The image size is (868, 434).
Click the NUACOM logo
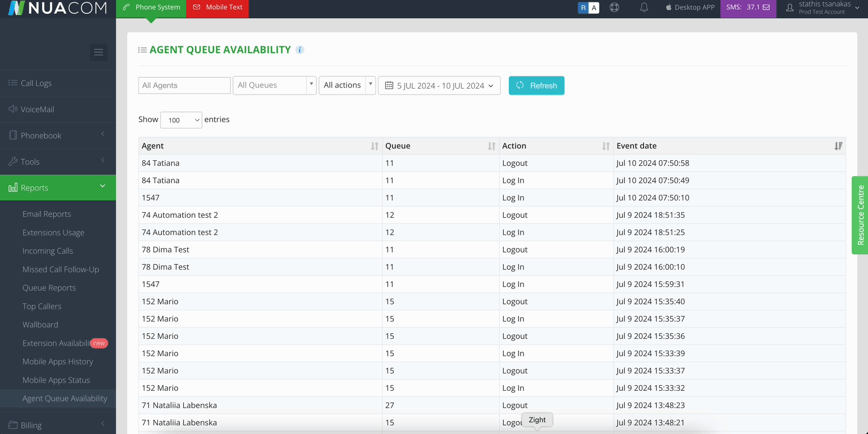click(57, 8)
